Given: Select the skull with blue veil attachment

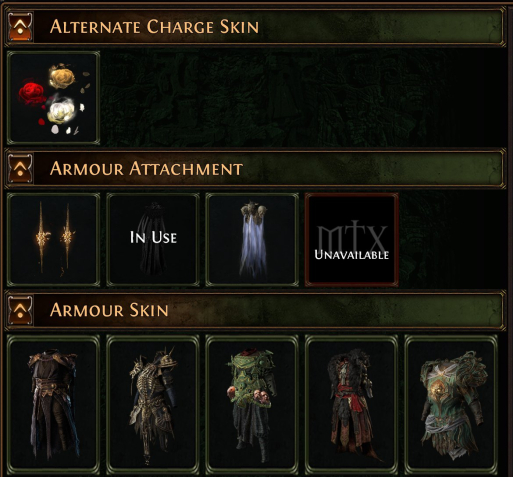Looking at the screenshot, I should (252, 240).
